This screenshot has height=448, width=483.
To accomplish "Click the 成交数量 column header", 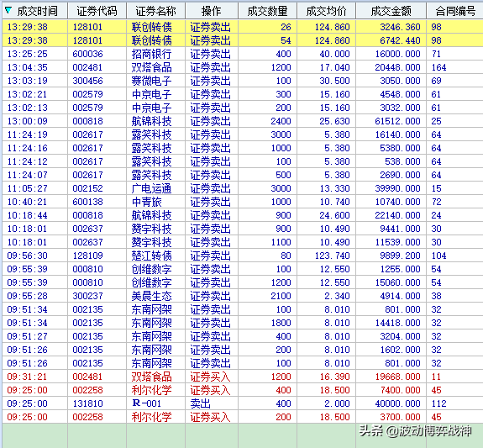I will [267, 11].
